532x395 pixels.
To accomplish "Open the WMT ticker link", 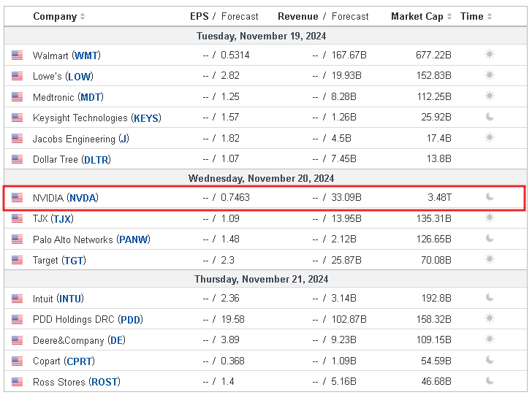I will point(86,55).
